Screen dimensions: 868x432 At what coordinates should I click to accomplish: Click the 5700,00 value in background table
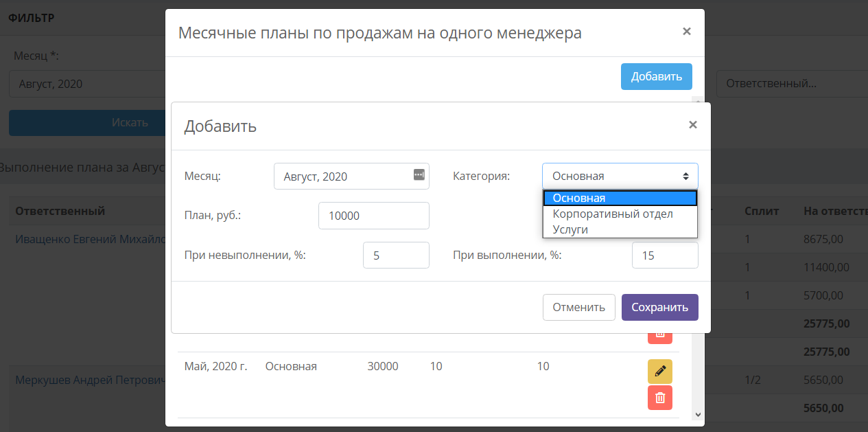(823, 295)
